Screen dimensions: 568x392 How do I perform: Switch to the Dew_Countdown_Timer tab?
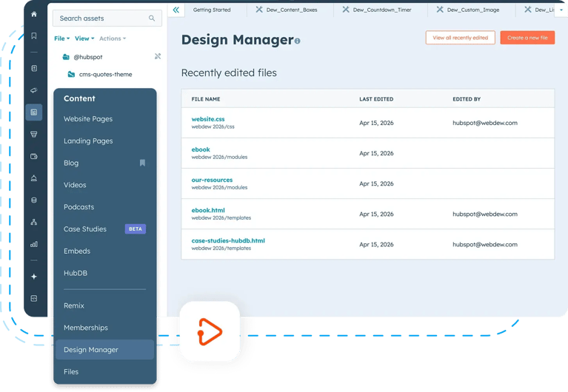pyautogui.click(x=381, y=10)
